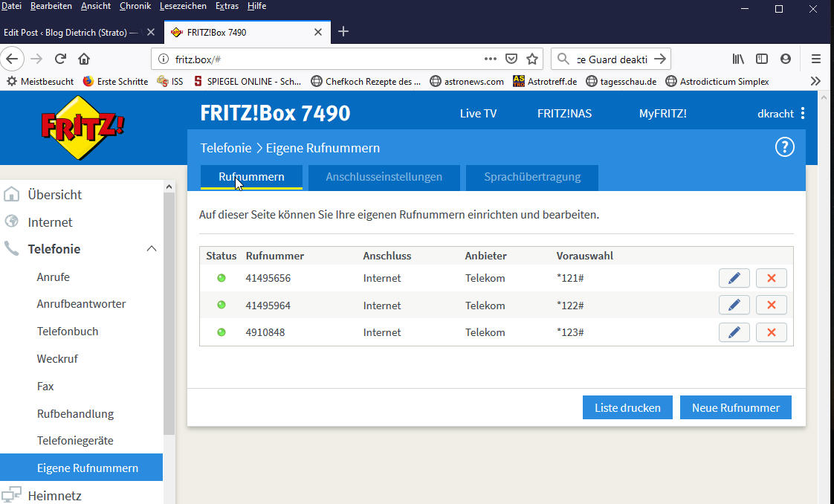Open the dkracht user menu dots

803,114
